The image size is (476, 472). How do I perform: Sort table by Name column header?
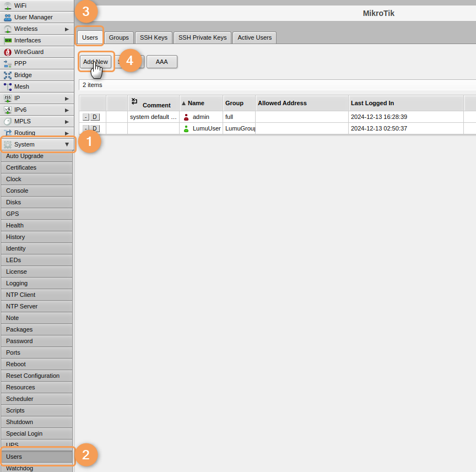coord(196,103)
